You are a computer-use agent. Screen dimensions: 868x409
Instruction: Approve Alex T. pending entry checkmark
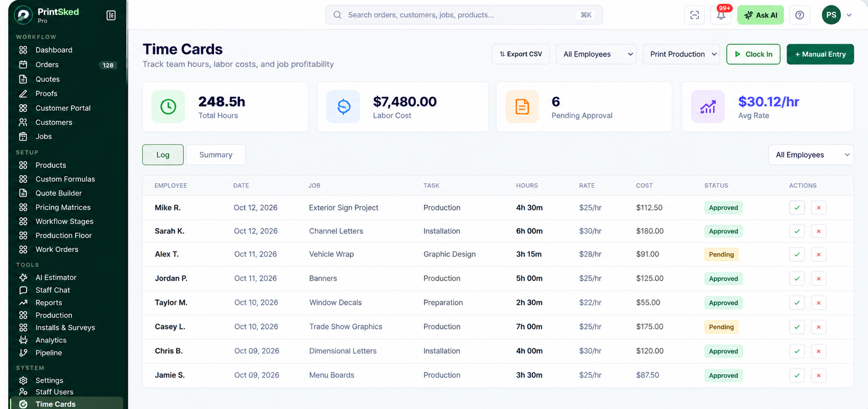(797, 255)
